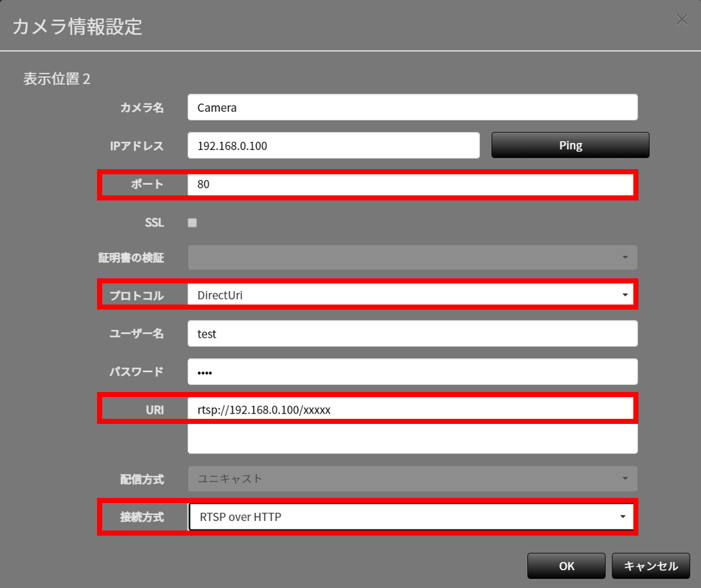
Task: Open the 接続方式 dropdown RTSP over HTTP
Action: 411,517
